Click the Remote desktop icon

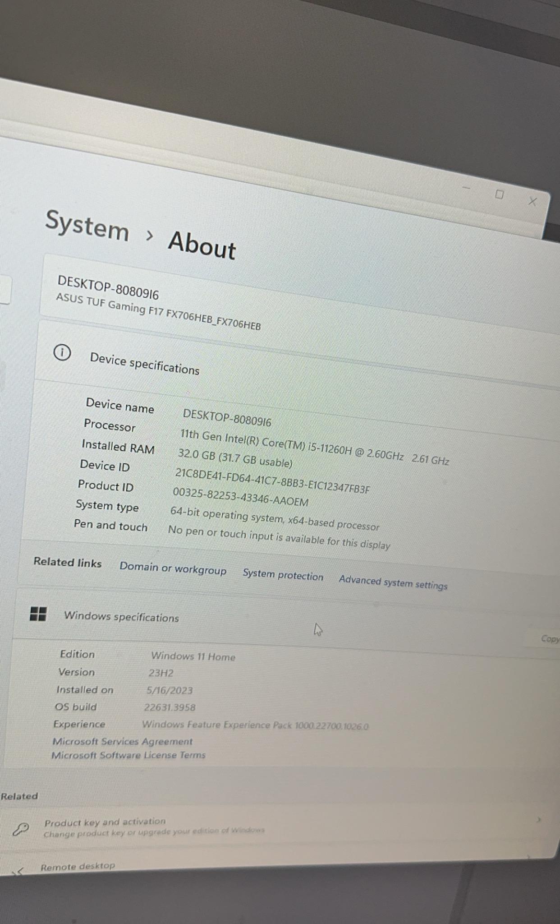pos(18,872)
